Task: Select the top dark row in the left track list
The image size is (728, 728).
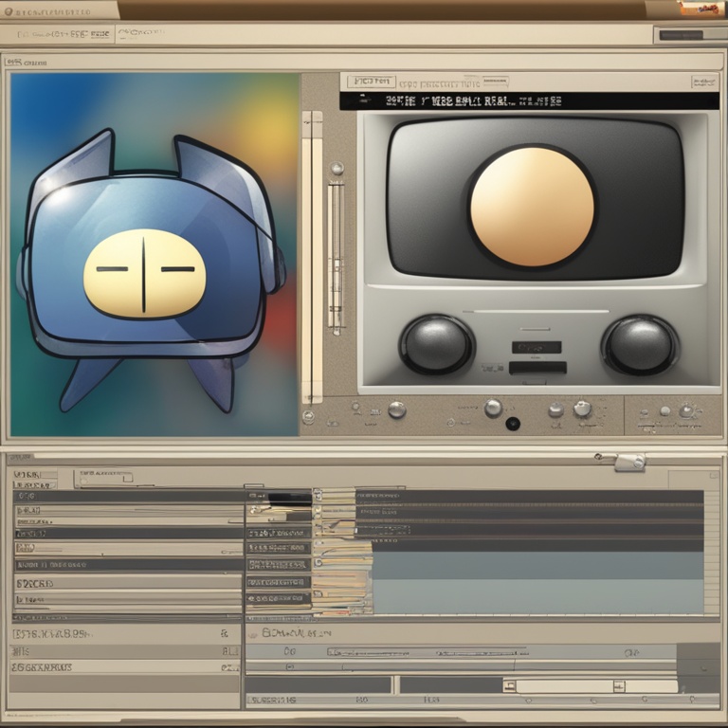Action: [x=129, y=496]
